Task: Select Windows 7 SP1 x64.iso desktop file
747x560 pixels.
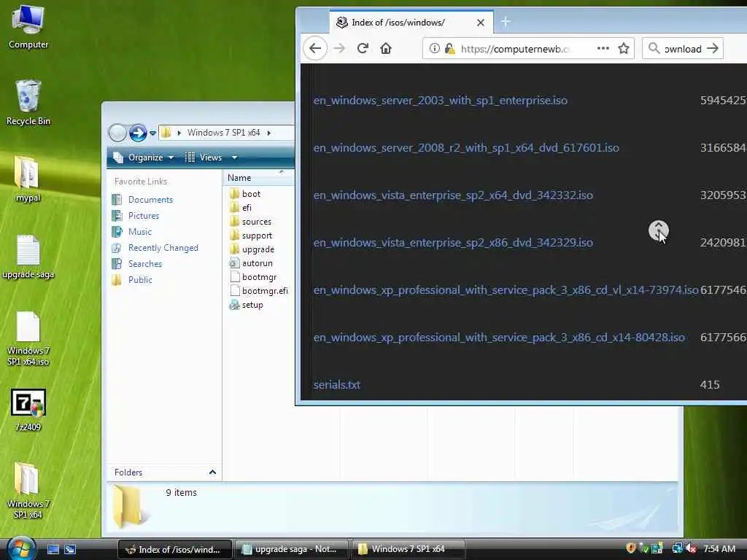Action: [x=28, y=339]
